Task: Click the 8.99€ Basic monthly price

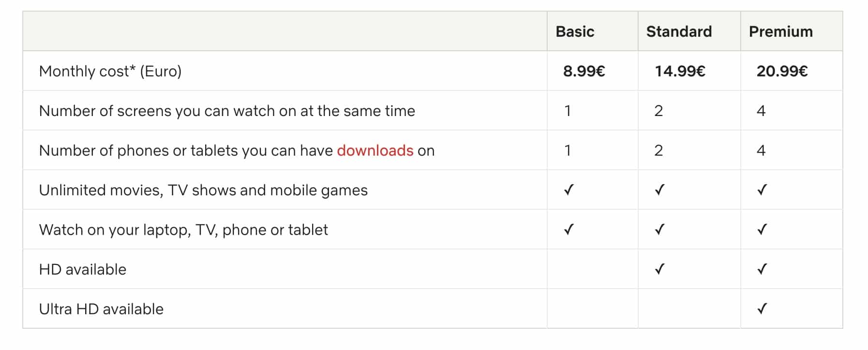Action: [x=584, y=71]
